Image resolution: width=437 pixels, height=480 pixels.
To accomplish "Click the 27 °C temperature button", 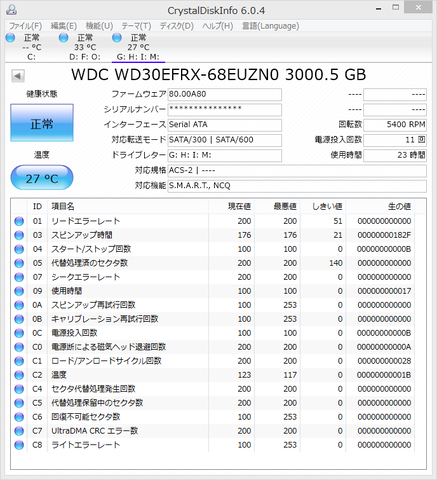I will (x=42, y=178).
